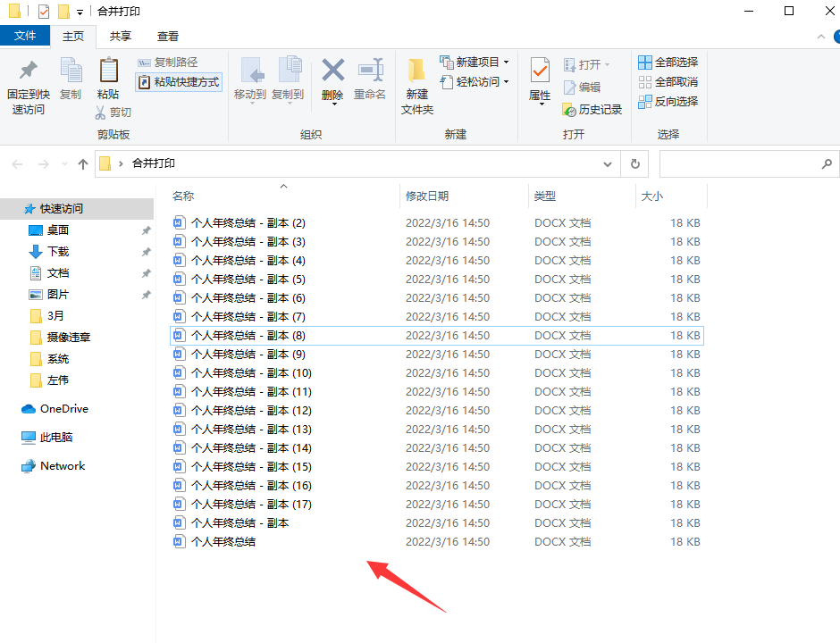This screenshot has height=643, width=840.
Task: Click the Paste clipboard icon
Action: click(108, 71)
